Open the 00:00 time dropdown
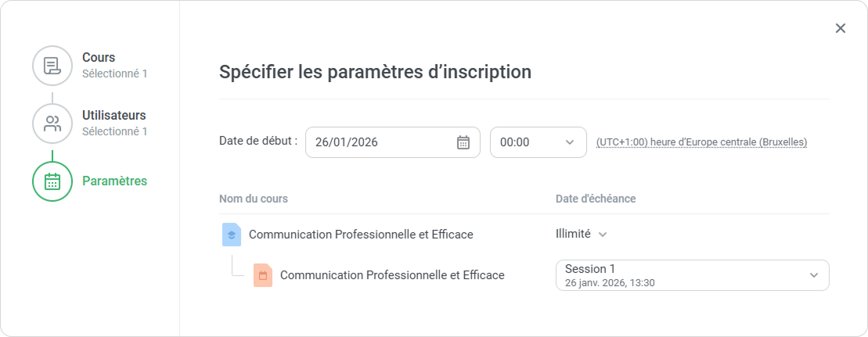 click(538, 142)
